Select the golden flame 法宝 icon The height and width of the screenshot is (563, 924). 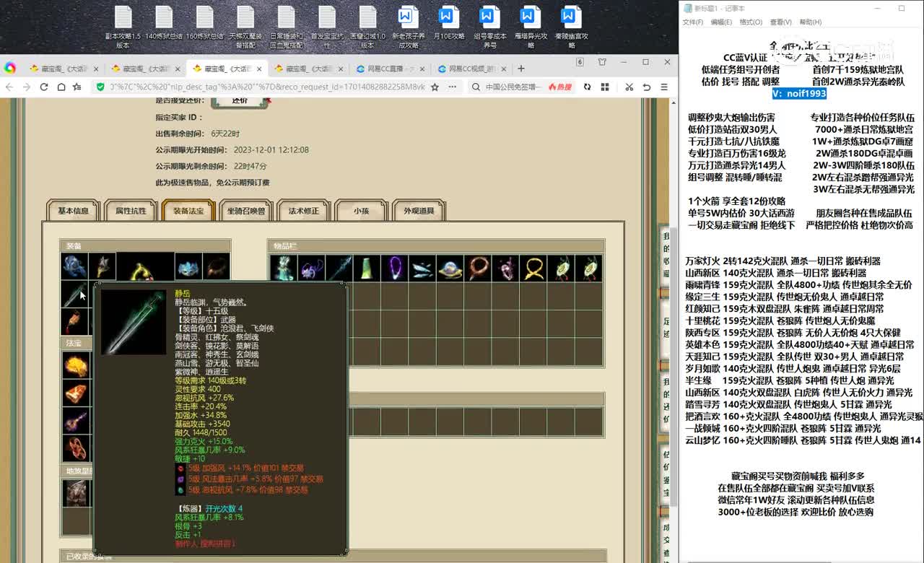point(76,365)
